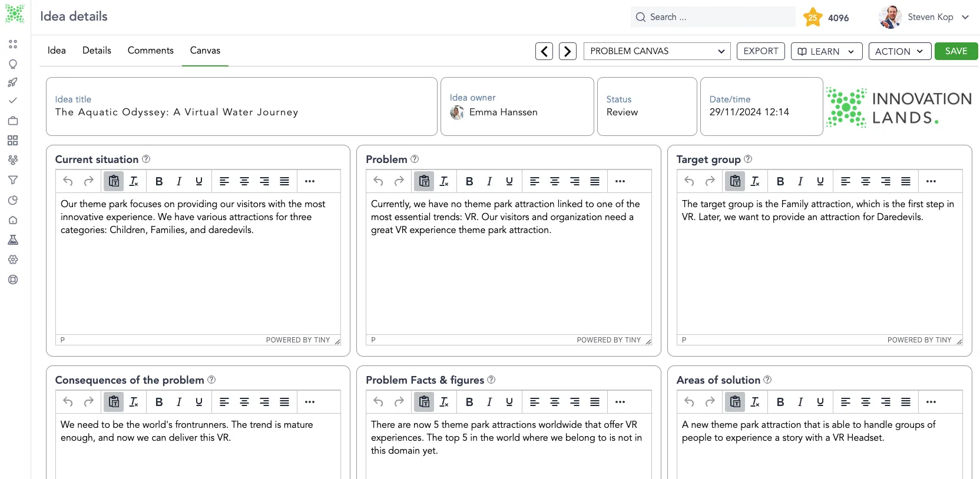This screenshot has width=980, height=479.
Task: Show more options in Current situation toolbar
Action: click(x=310, y=181)
